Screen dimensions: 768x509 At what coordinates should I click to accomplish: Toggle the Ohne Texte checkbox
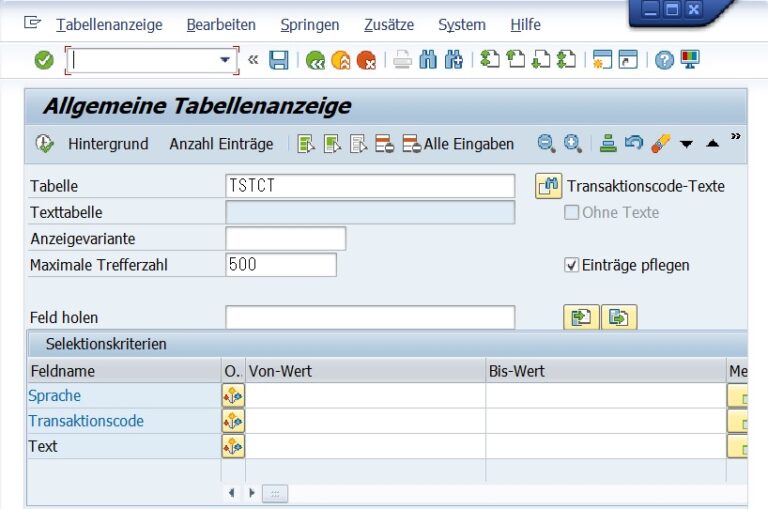coord(571,213)
